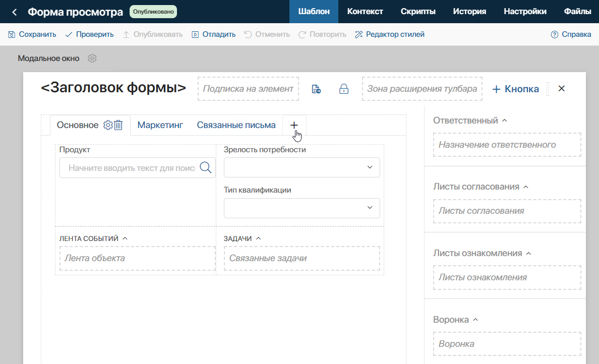599x364 pixels.
Task: Collapse Листы согласования panel
Action: 526,187
